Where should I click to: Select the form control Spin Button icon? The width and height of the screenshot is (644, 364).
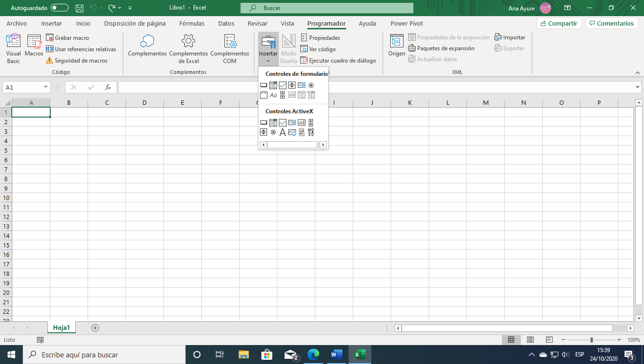point(292,85)
